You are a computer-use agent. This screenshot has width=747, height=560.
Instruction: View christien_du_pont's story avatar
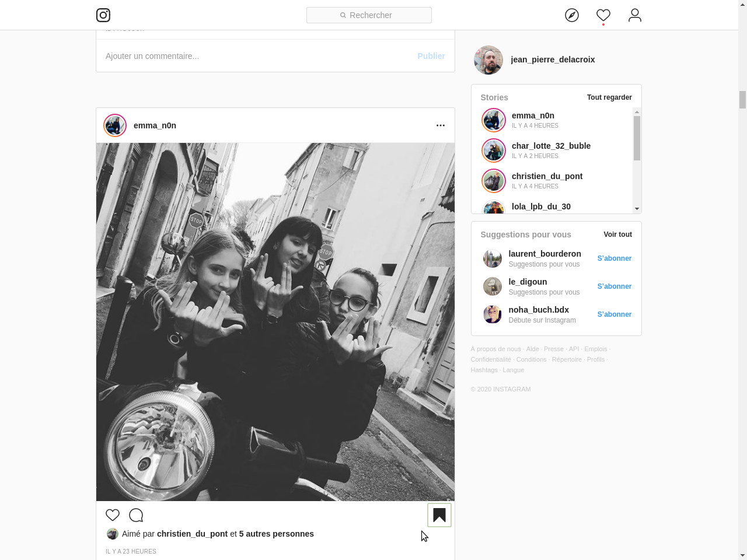(494, 181)
